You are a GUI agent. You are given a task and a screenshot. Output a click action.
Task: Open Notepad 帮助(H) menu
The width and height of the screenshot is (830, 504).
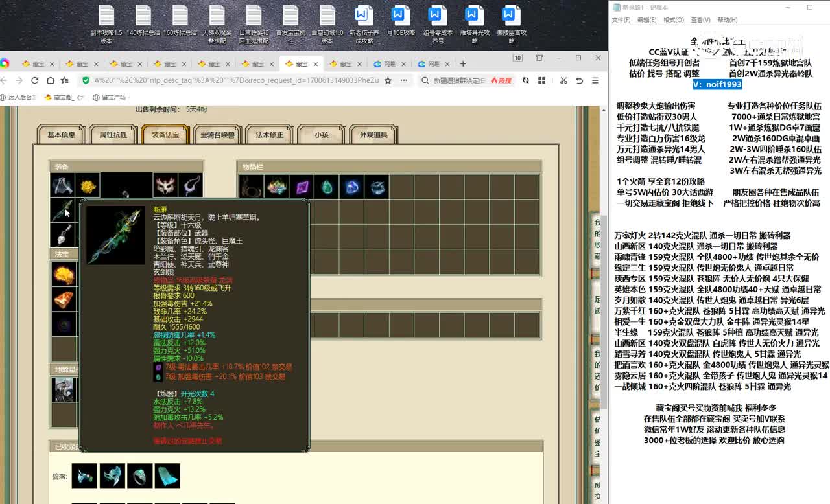pyautogui.click(x=728, y=20)
